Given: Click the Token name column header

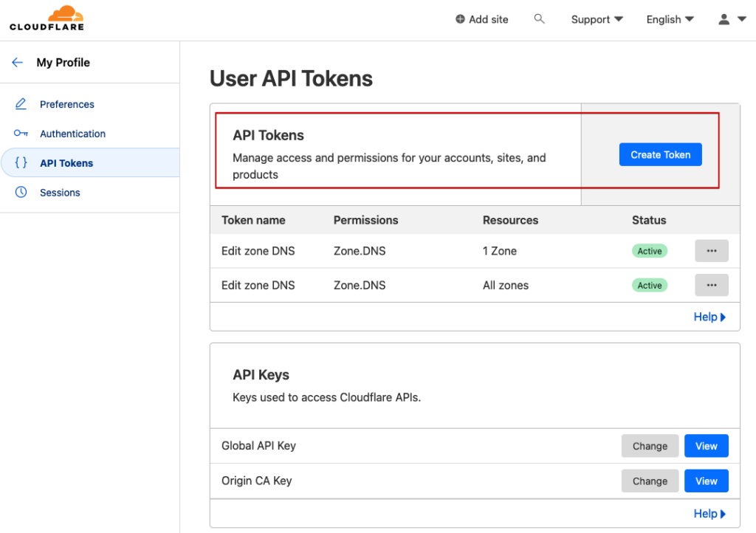Looking at the screenshot, I should (253, 220).
